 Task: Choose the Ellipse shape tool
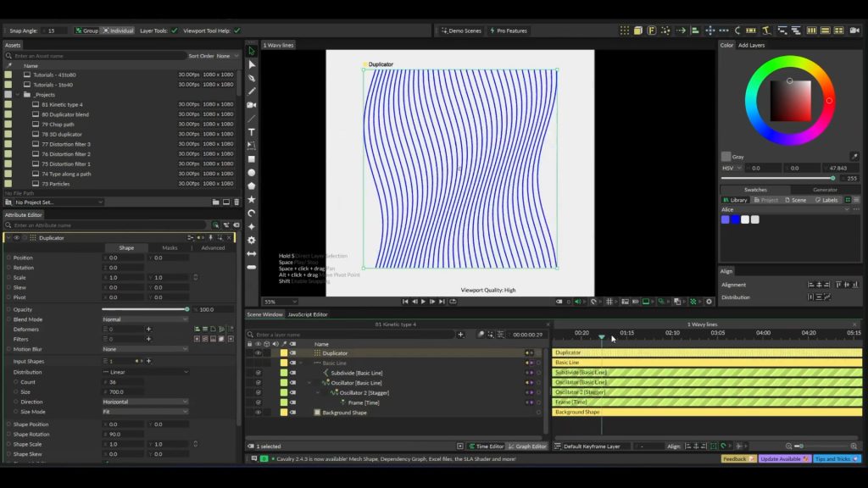[x=252, y=172]
